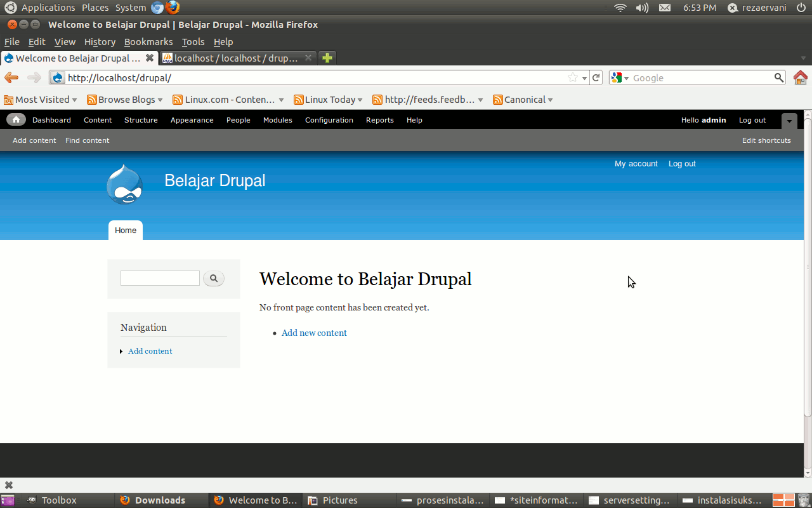Click the power session icon
Image resolution: width=812 pixels, height=508 pixels.
pos(801,8)
